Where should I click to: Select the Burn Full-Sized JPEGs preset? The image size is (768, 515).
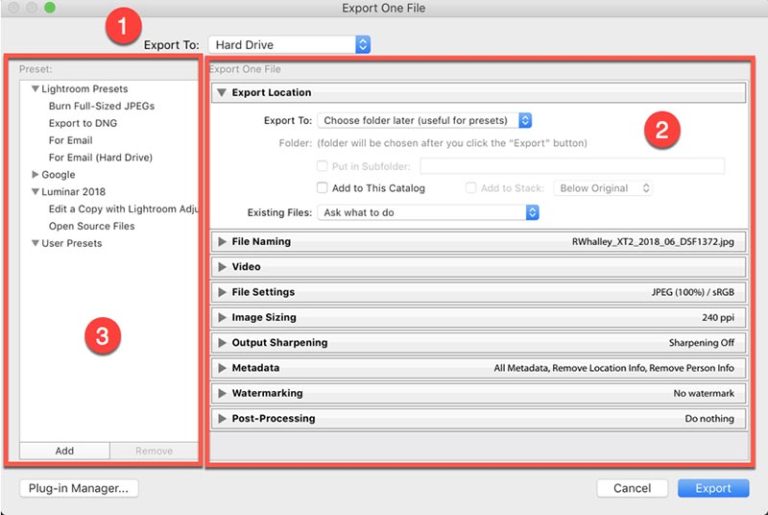(101, 106)
